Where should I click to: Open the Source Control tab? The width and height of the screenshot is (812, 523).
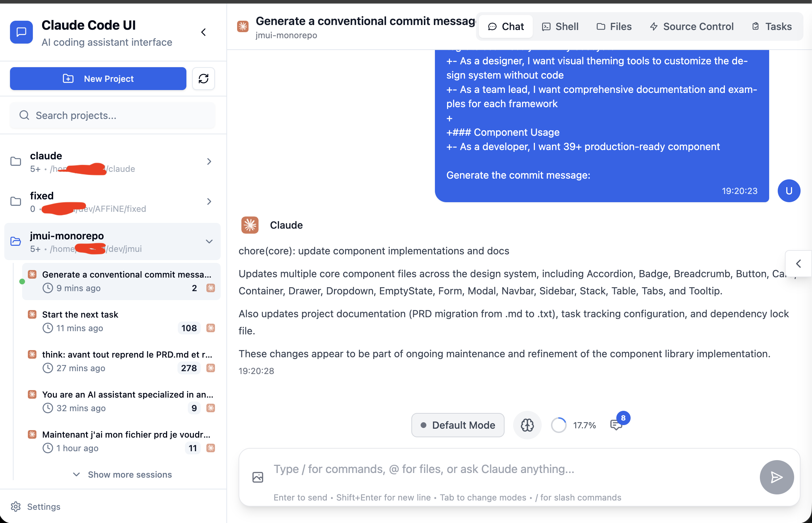click(691, 26)
